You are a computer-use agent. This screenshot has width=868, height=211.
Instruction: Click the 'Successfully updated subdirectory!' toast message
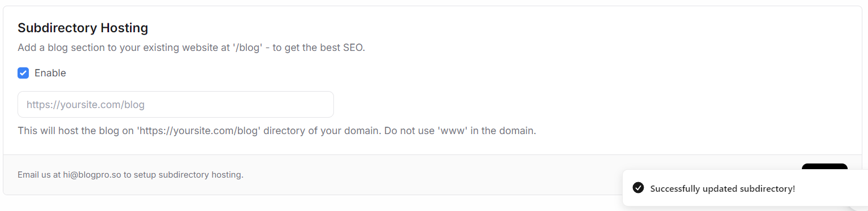(723, 188)
